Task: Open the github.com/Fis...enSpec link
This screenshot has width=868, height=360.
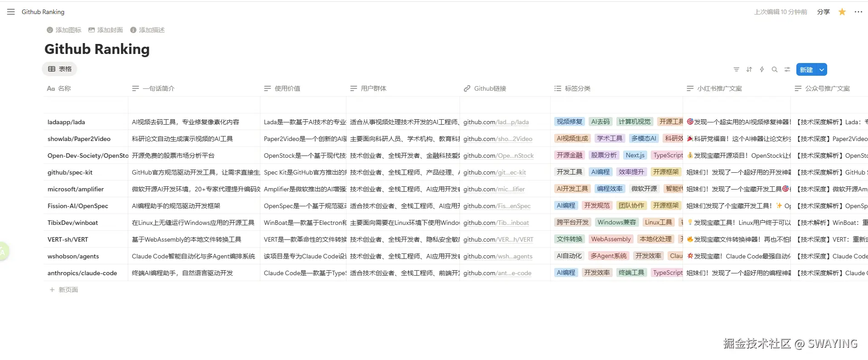Action: [497, 206]
